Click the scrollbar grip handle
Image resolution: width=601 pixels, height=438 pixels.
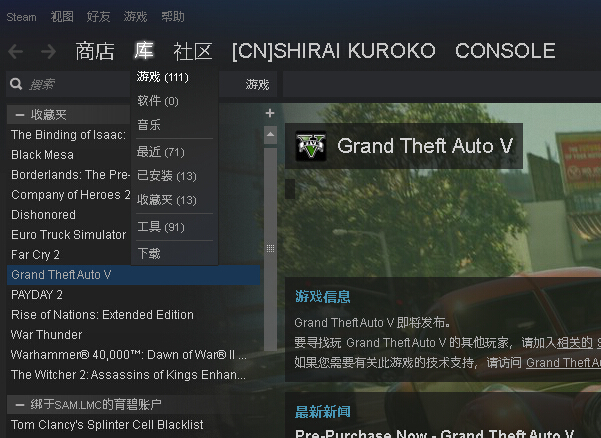tap(270, 248)
